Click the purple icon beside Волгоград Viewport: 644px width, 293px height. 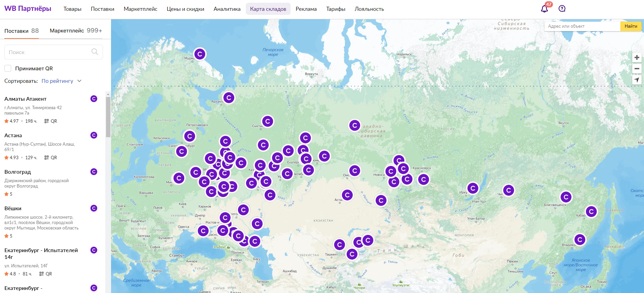coord(94,172)
